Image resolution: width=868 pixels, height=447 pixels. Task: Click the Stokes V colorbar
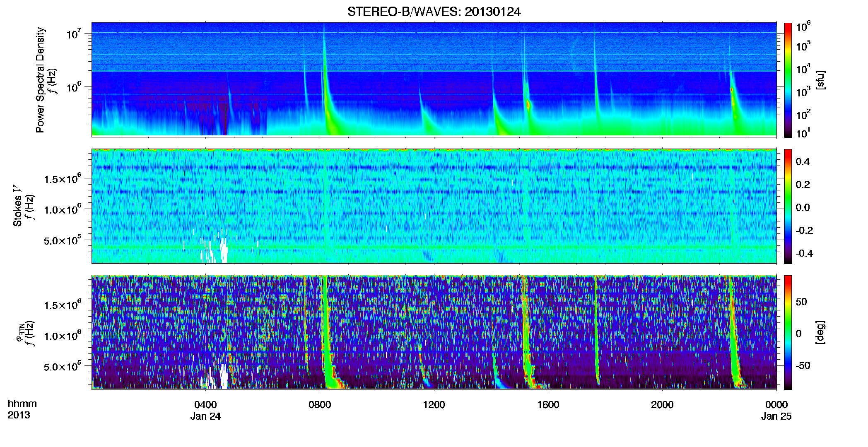tap(788, 206)
